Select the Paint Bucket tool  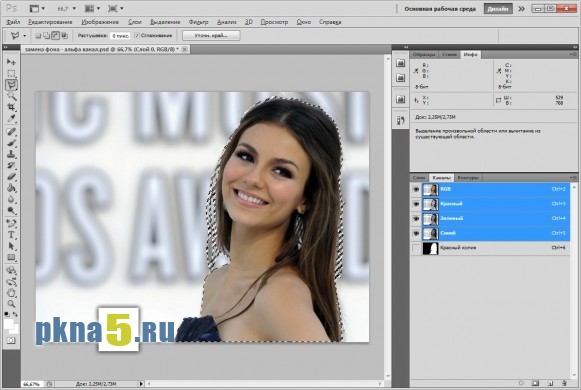[x=11, y=188]
